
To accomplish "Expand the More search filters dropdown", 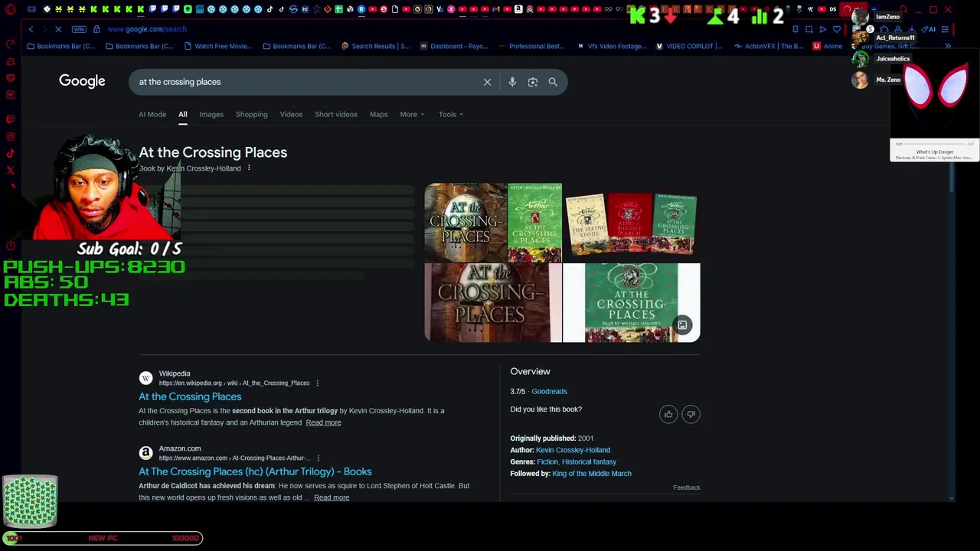I will coord(412,114).
